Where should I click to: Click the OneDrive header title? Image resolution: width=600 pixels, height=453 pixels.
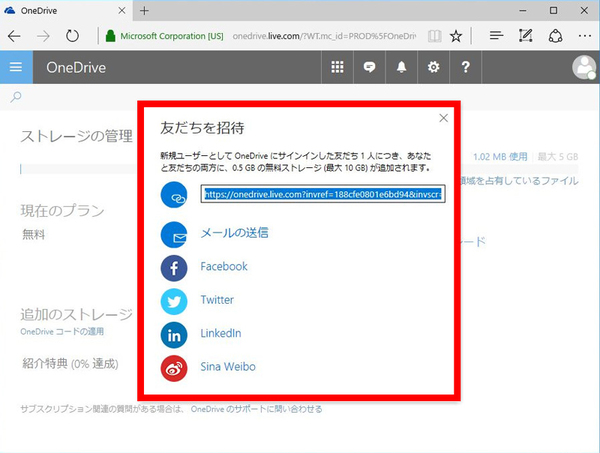pyautogui.click(x=76, y=67)
